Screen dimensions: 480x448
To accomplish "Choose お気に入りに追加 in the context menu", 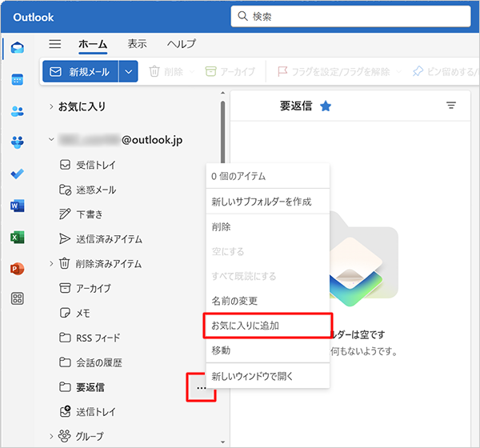I will pyautogui.click(x=268, y=326).
